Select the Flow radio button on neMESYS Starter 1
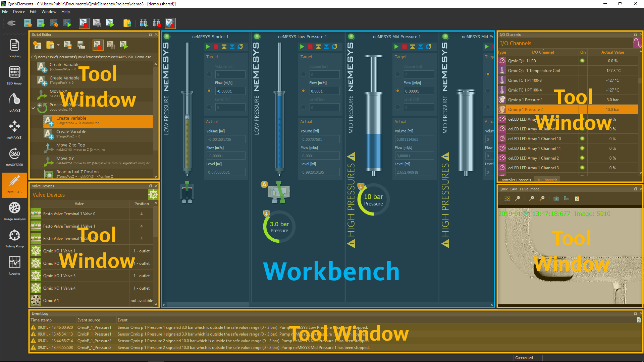644x362 pixels. (209, 91)
